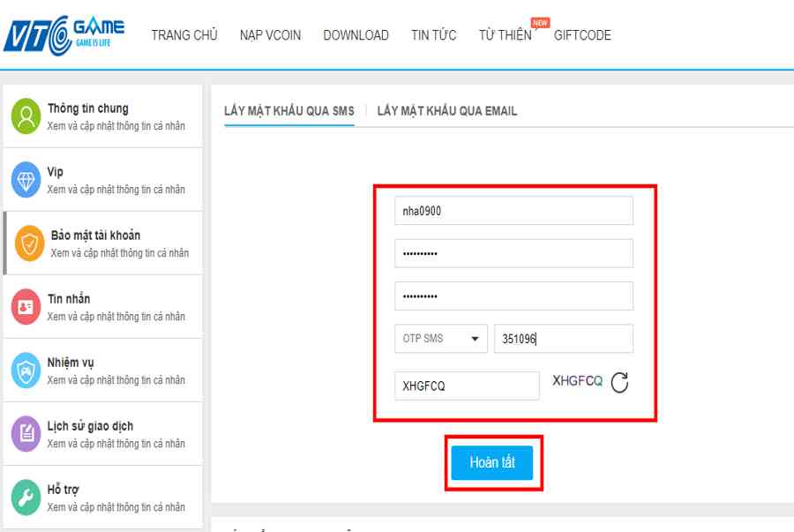Expand the OTP SMS dropdown

click(440, 338)
